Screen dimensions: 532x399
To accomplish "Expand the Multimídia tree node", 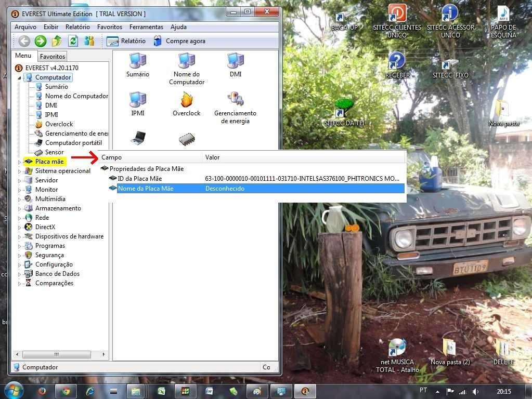I will 20,199.
